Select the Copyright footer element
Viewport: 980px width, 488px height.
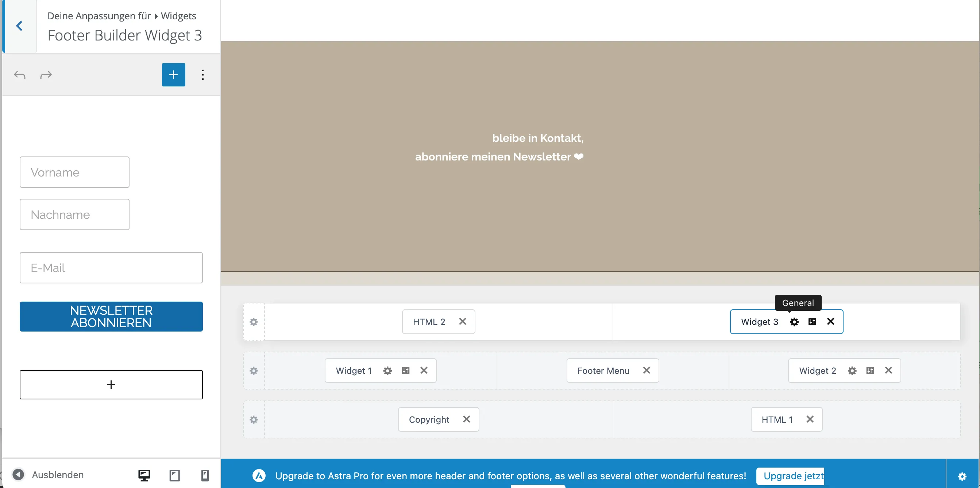point(429,419)
